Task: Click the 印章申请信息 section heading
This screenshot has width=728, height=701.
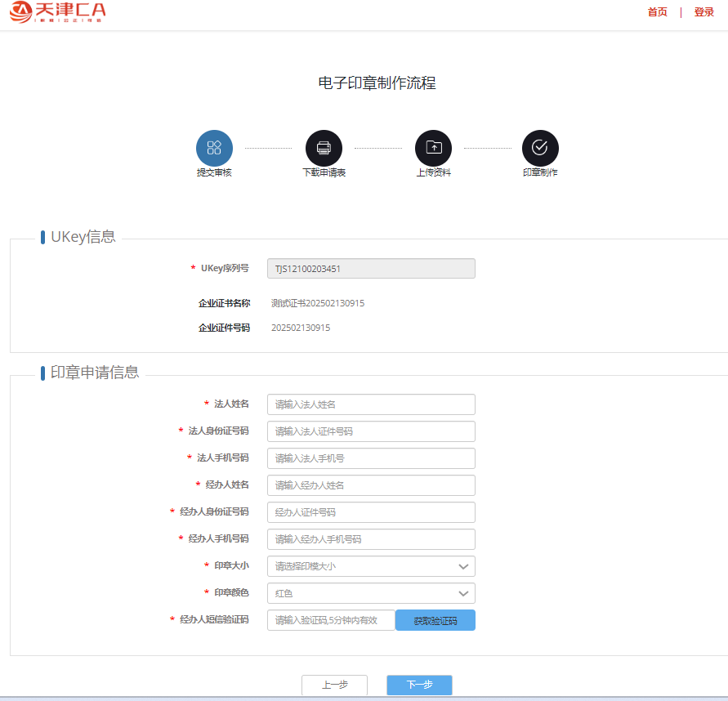Action: (95, 373)
